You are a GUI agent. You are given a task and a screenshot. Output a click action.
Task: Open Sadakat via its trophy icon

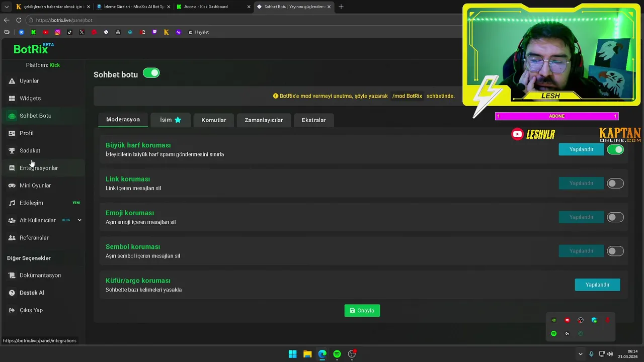tap(12, 151)
